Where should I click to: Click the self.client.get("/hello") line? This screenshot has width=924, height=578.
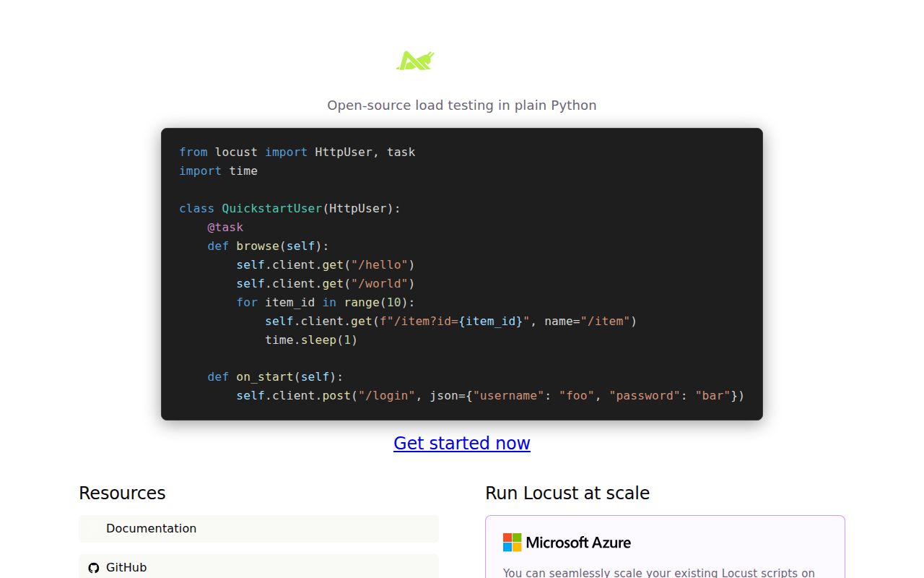click(x=326, y=264)
